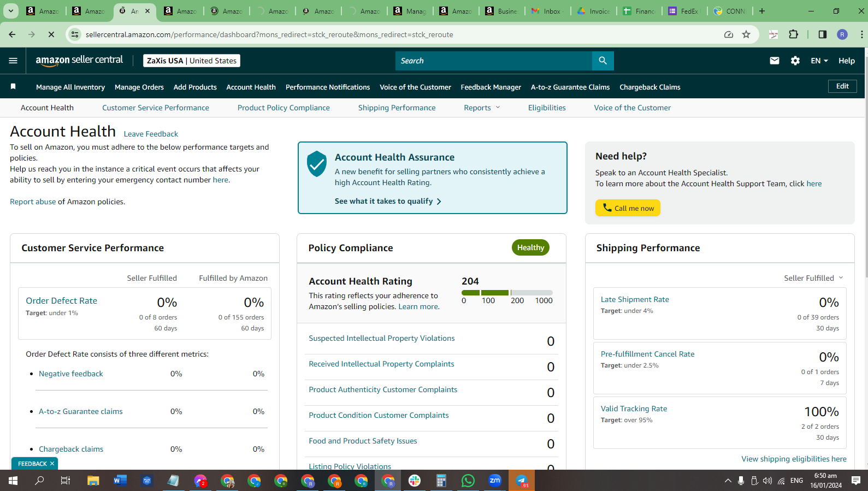Click the search magnifier button in Seller Central
Screen dimensions: 868x491
603,61
